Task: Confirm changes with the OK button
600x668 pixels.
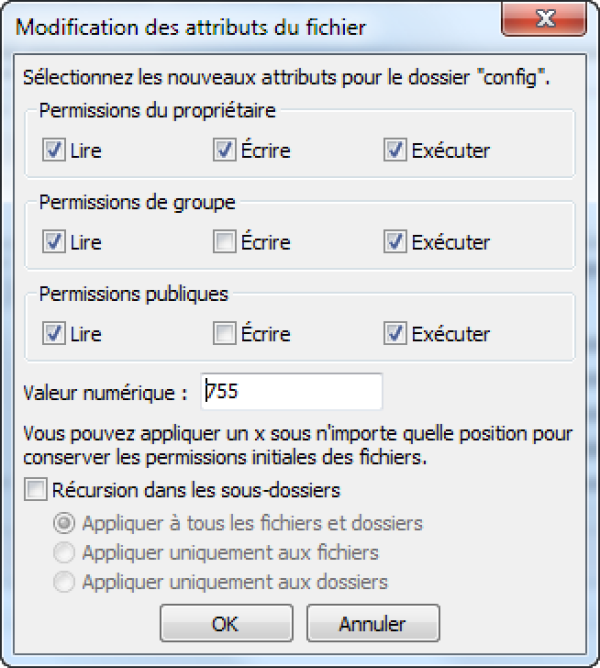Action: coord(225,623)
